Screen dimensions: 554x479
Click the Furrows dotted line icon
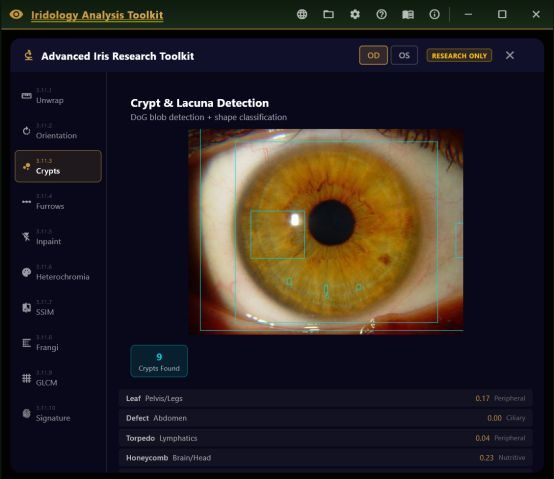(x=26, y=202)
